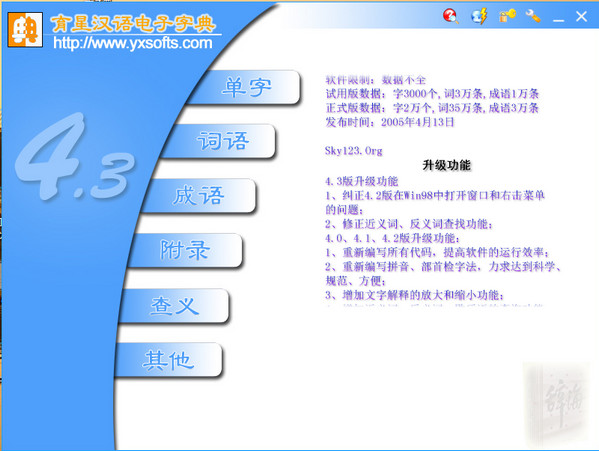The height and width of the screenshot is (451, 599).
Task: Open the 成语 idioms section
Action: point(199,196)
